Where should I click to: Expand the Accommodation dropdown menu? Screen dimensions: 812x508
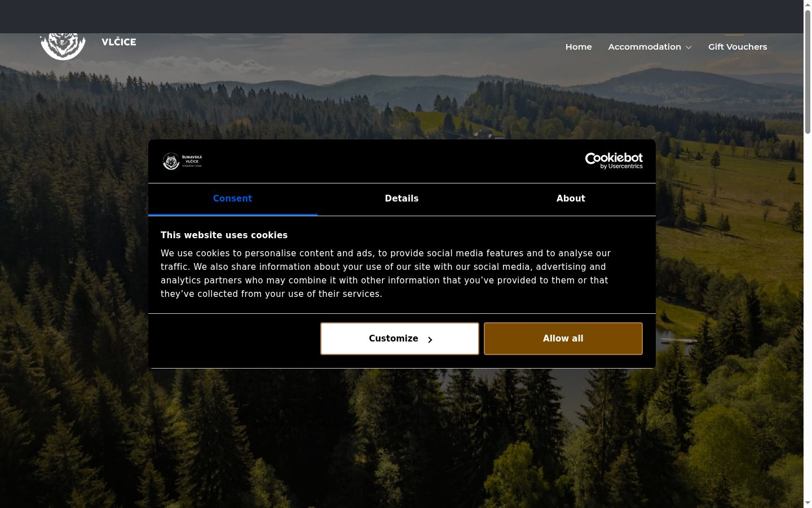[x=650, y=47]
